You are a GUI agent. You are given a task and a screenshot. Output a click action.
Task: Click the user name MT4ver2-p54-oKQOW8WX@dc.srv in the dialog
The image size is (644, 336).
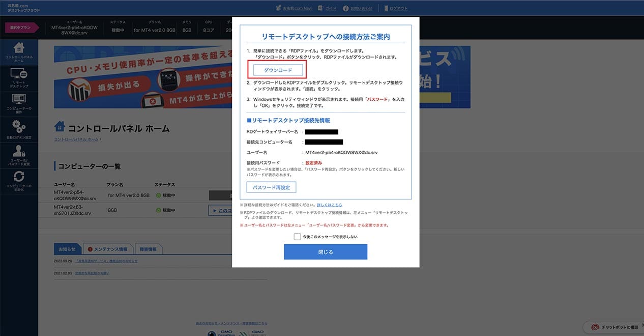tap(341, 152)
